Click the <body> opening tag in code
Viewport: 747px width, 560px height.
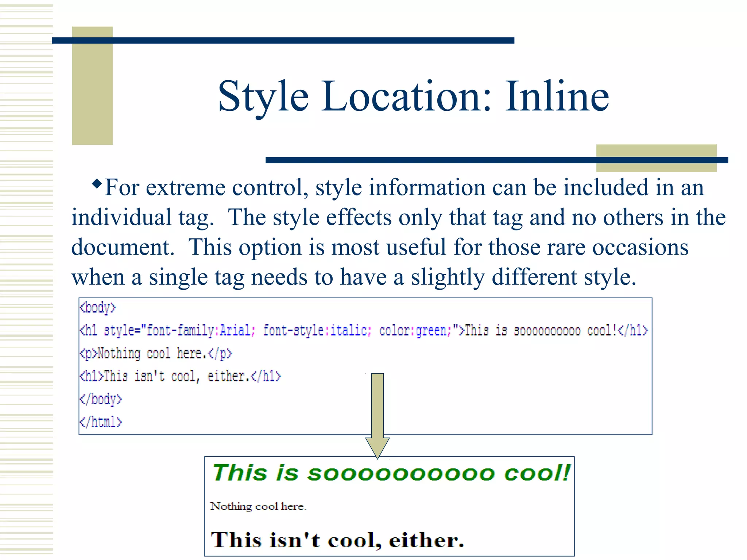click(x=98, y=308)
